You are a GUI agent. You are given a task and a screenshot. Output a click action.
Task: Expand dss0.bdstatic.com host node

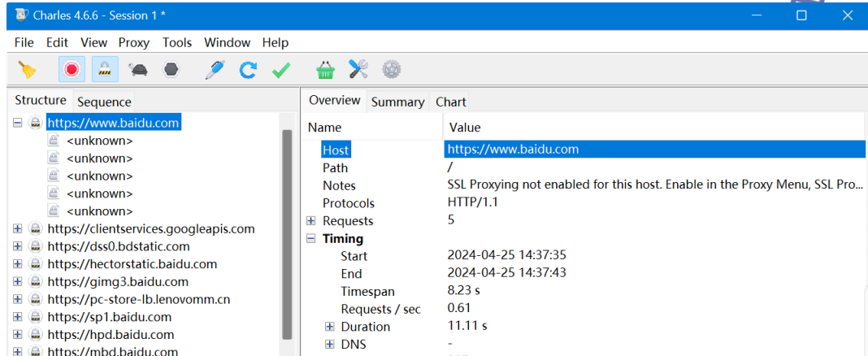click(x=18, y=246)
